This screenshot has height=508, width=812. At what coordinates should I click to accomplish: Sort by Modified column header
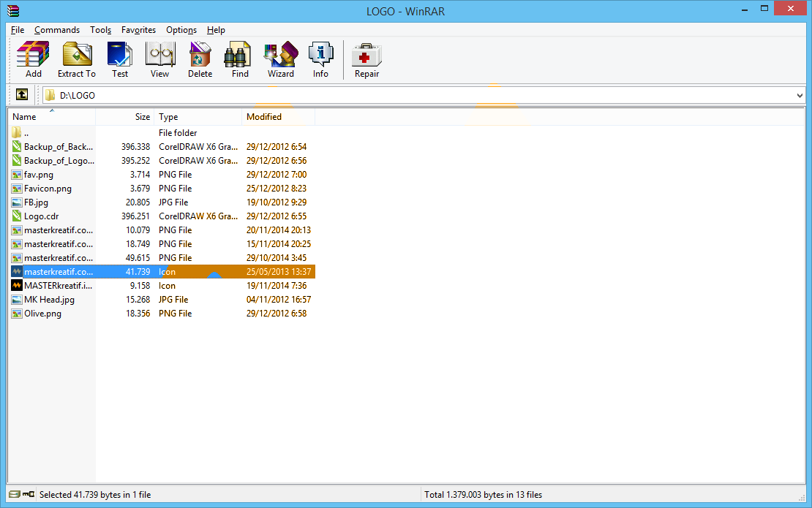(279, 117)
